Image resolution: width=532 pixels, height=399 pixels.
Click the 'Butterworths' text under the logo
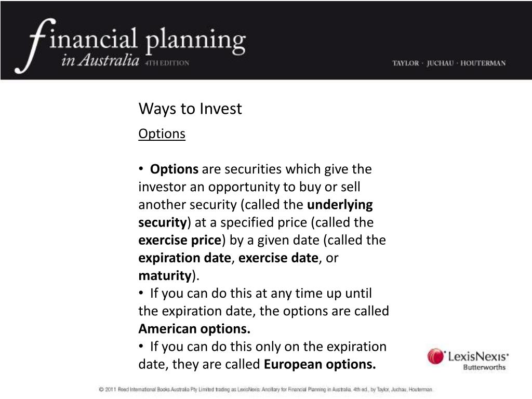click(484, 367)
